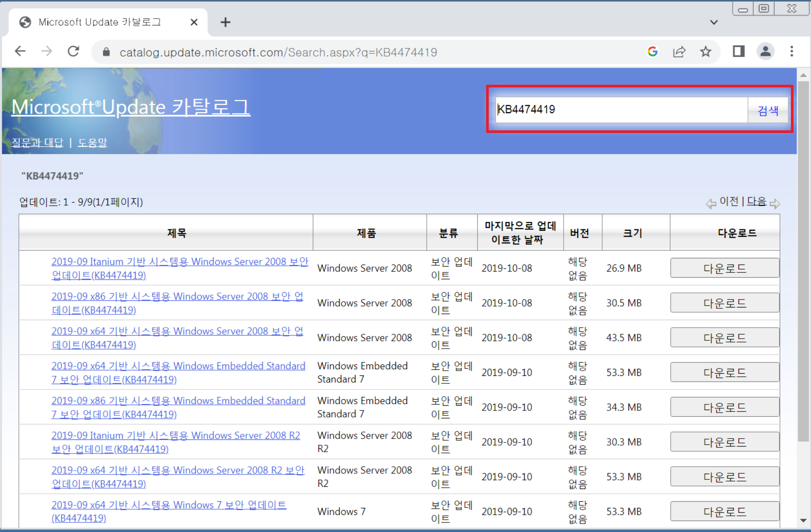Go to 이전 results page
Viewport: 811px width, 532px height.
[729, 201]
